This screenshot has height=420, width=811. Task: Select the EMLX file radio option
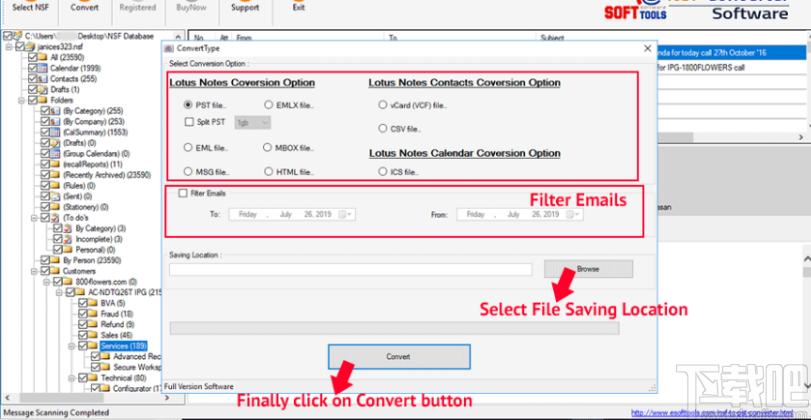click(x=268, y=104)
